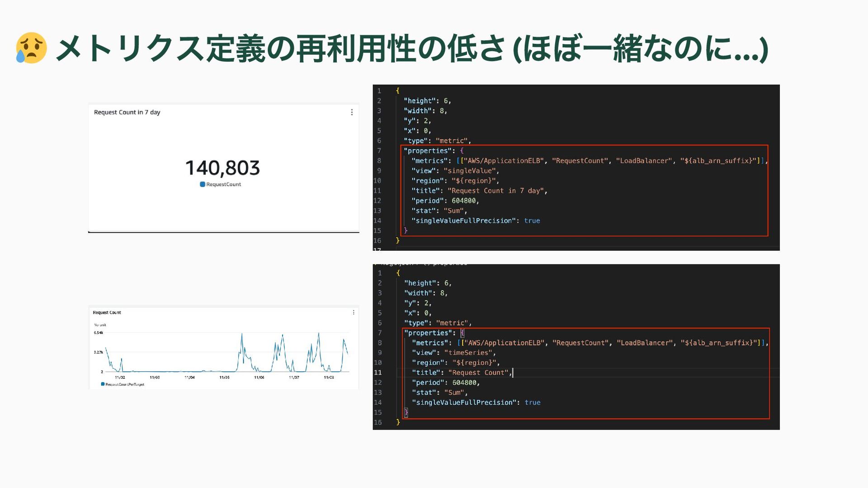Viewport: 868px width, 488px height.
Task: Click "region": "${region}" in the singleValue editor
Action: click(x=455, y=181)
